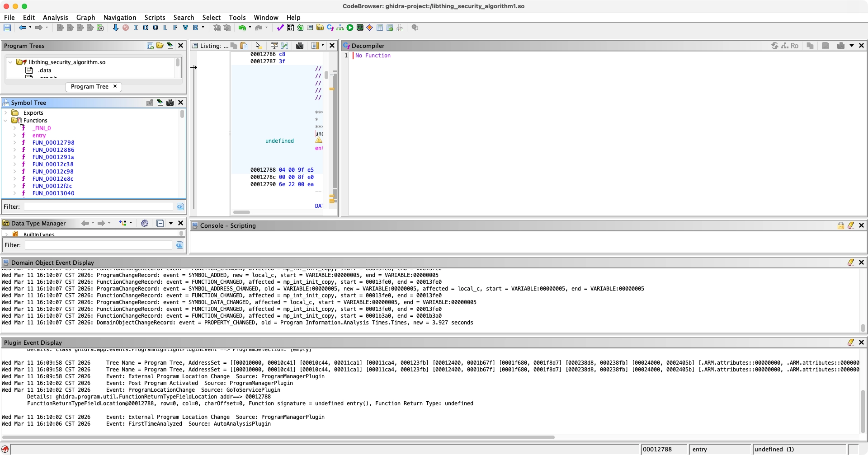This screenshot has height=455, width=868.
Task: Toggle navigation icon in Symbol Tree header
Action: [160, 103]
